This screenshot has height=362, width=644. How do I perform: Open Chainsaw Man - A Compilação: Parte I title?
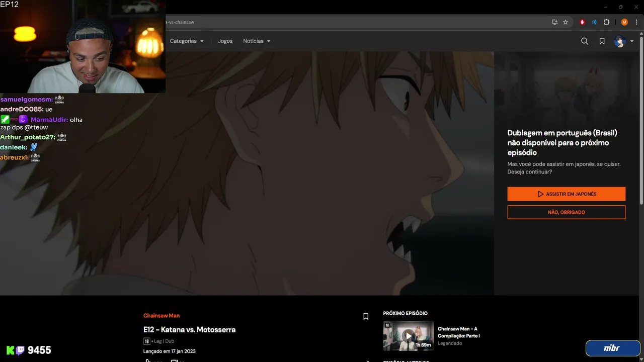[459, 332]
